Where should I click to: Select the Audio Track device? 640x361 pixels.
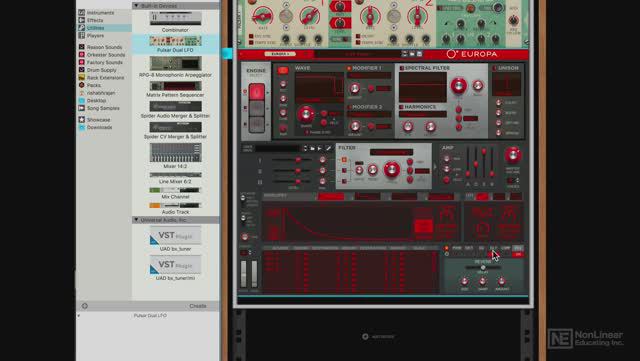pyautogui.click(x=175, y=208)
